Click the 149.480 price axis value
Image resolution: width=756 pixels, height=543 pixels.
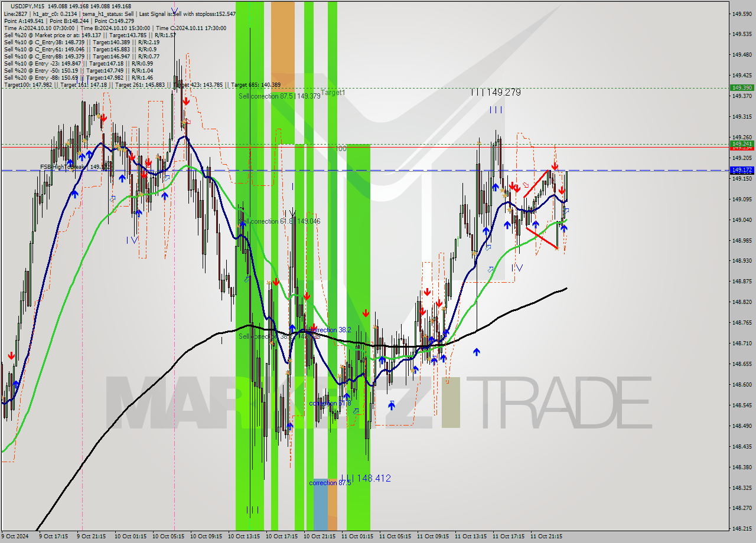pos(742,55)
